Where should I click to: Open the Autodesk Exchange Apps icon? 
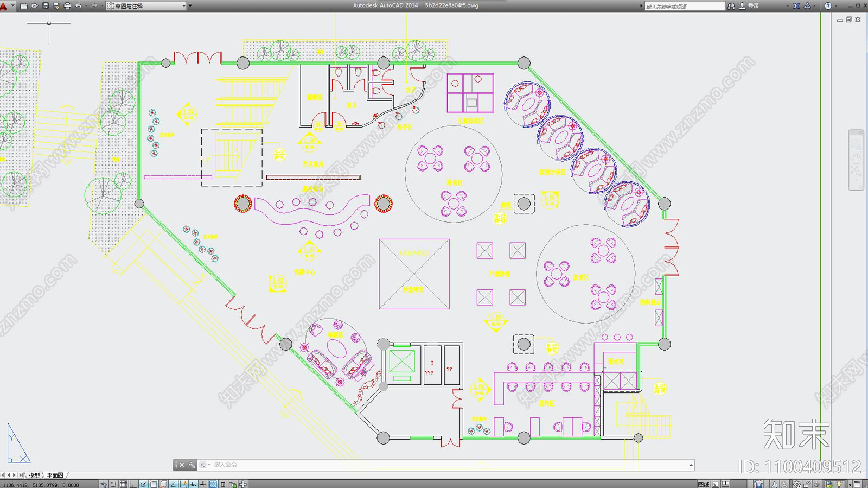tap(796, 6)
